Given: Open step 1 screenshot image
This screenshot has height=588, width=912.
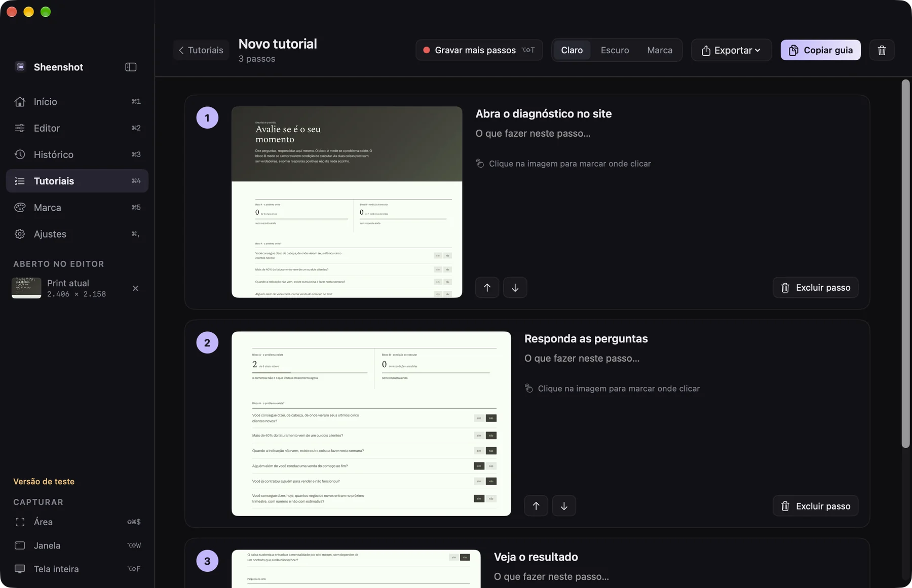Looking at the screenshot, I should (347, 202).
